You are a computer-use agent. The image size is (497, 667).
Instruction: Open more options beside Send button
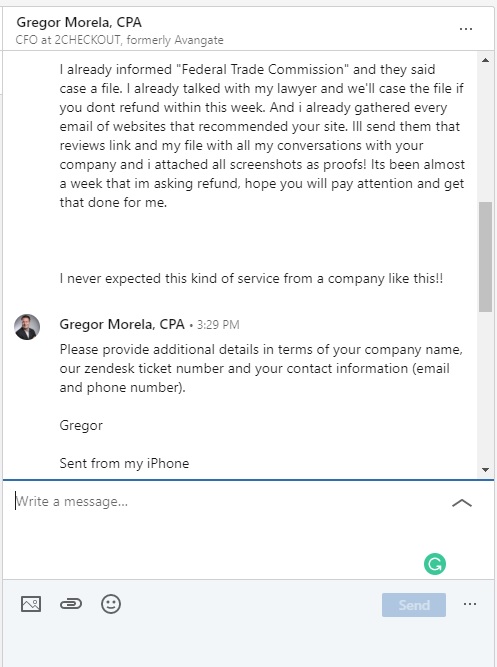[470, 604]
